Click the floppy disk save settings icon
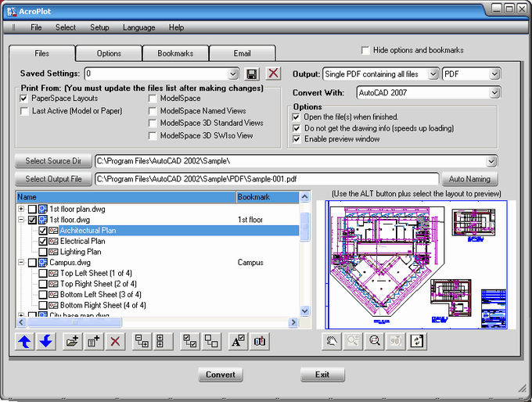Screen dimensions: 532x402 click(x=252, y=74)
